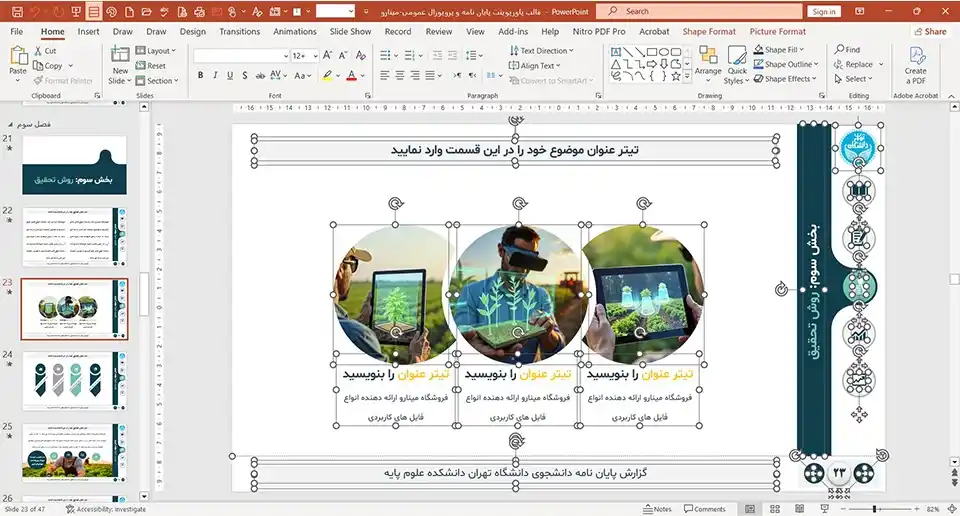Clear all text formatting
This screenshot has width=960, height=516.
[x=361, y=56]
